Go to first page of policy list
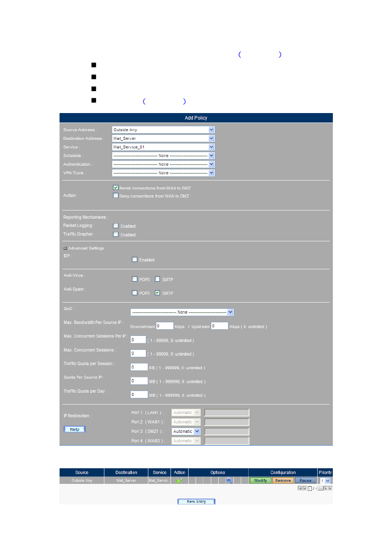The width and height of the screenshot is (392, 555). pos(300,488)
